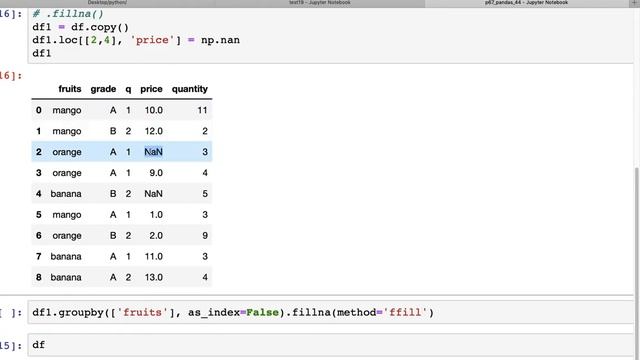The image size is (640, 360).
Task: Click price 13.0 in row 8
Action: coord(154,277)
